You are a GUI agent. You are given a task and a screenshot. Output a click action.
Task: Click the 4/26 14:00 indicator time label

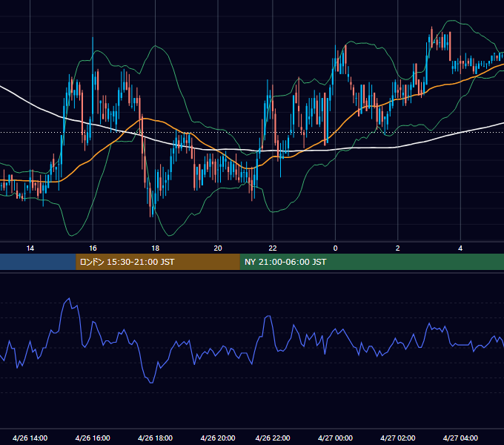pyautogui.click(x=30, y=438)
